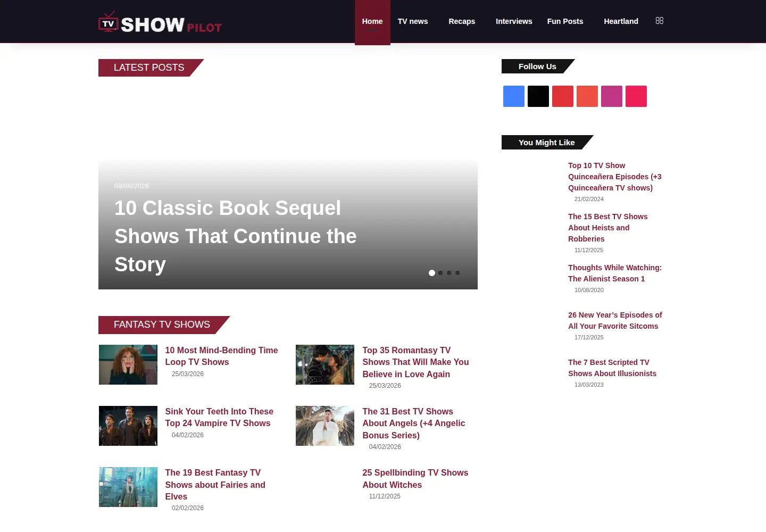Open the Fun Posts section

[565, 21]
